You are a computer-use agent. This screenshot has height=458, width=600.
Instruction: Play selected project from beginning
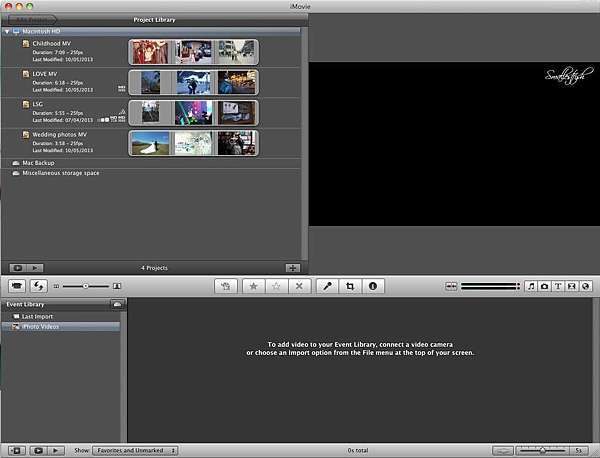pyautogui.click(x=35, y=268)
